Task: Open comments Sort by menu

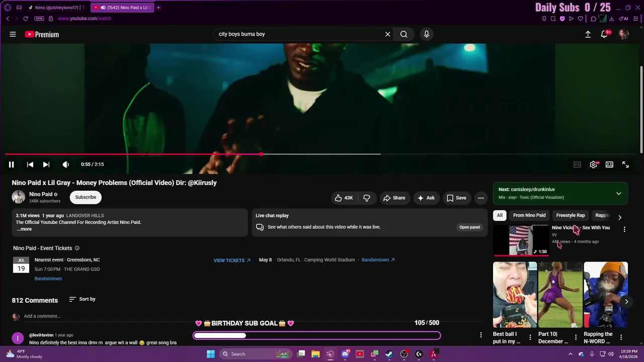Action: tap(82, 299)
